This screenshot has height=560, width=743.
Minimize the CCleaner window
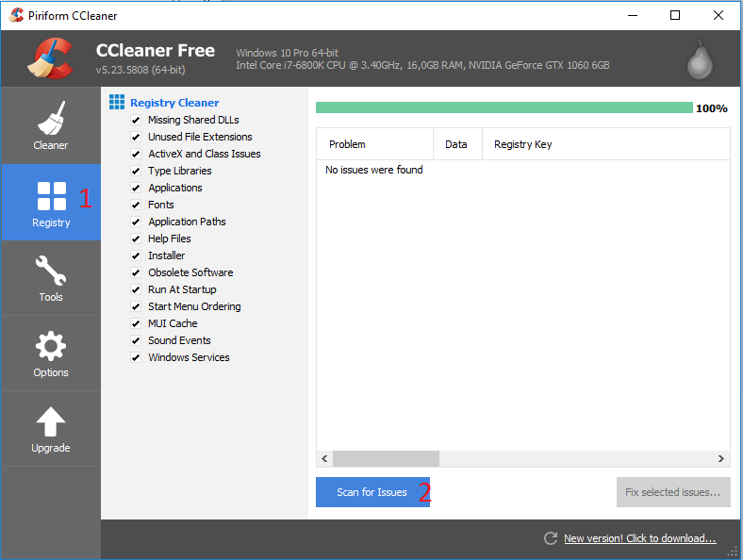[633, 15]
